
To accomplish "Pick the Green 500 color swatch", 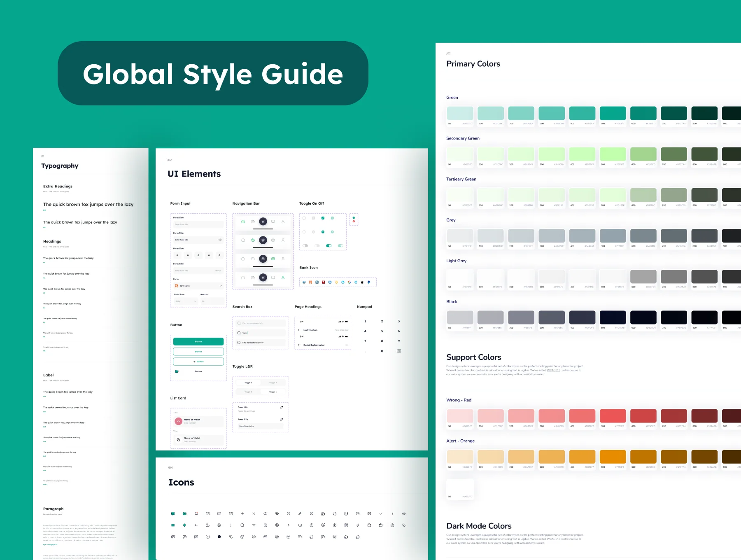I will pyautogui.click(x=613, y=113).
